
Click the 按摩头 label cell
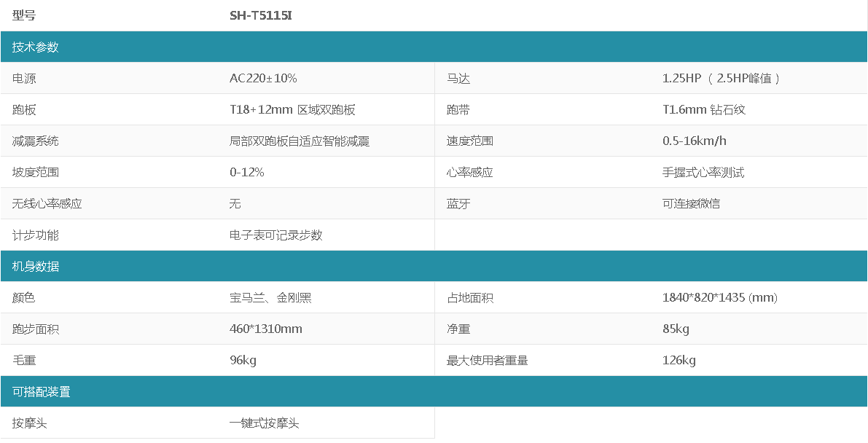(29, 423)
